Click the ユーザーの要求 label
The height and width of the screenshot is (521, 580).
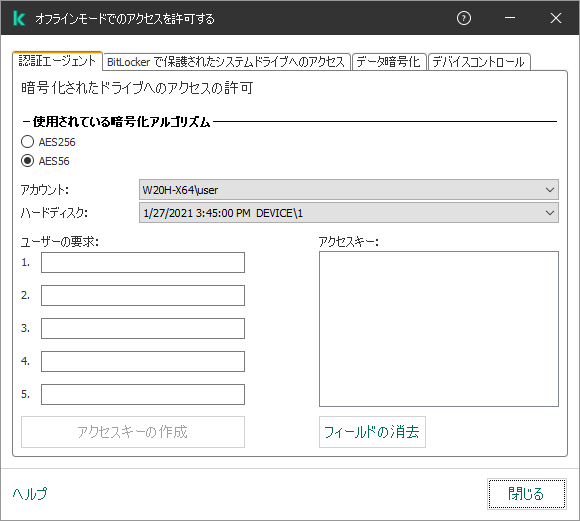[60, 242]
